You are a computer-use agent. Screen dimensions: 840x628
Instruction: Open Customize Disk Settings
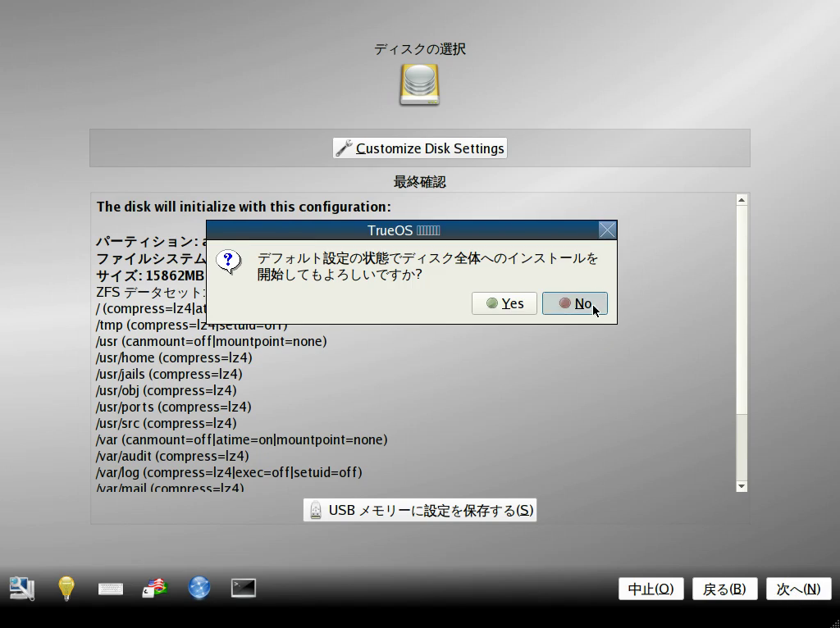coord(420,148)
